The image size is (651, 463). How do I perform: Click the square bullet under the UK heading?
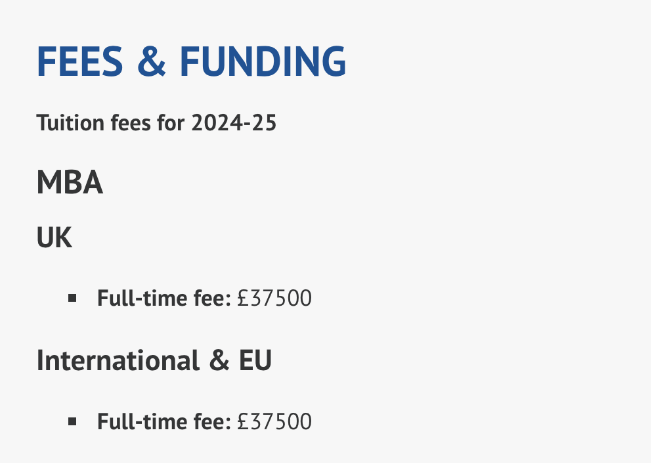[x=72, y=298]
